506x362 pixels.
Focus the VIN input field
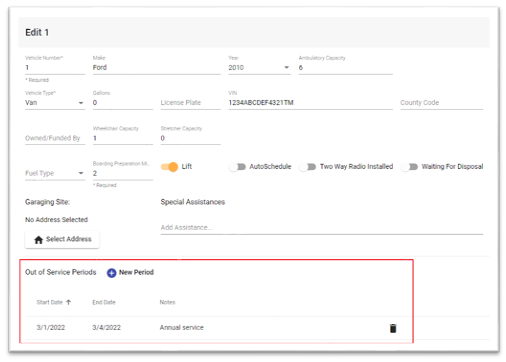click(310, 103)
